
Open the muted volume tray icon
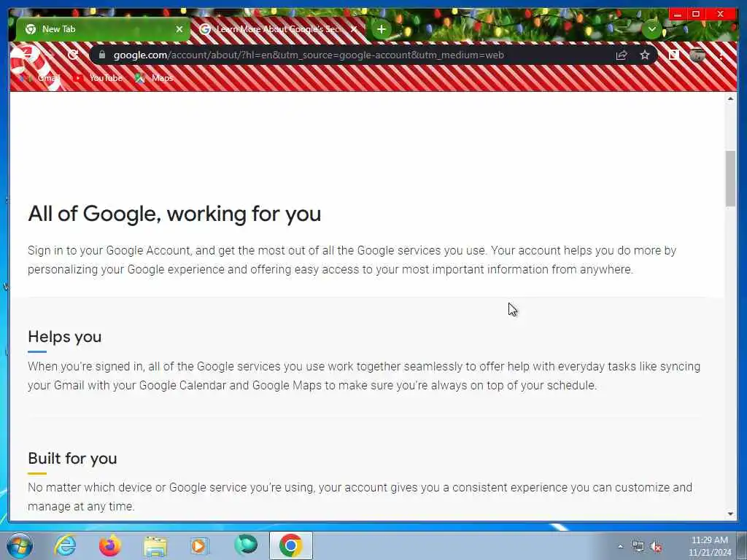pos(656,547)
